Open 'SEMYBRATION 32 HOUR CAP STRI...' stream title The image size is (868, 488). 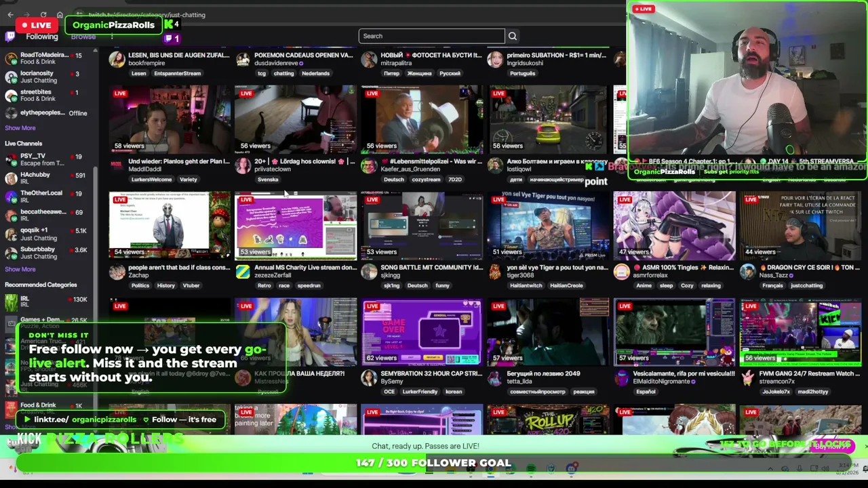pos(431,373)
